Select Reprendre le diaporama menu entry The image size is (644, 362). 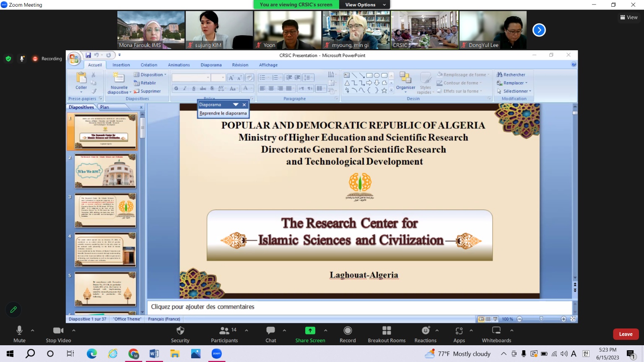click(223, 113)
